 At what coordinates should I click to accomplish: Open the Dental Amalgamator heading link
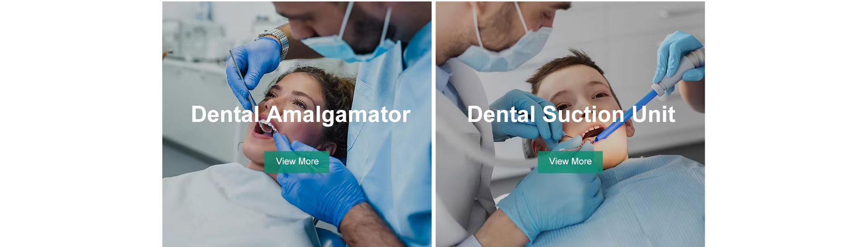pyautogui.click(x=301, y=114)
